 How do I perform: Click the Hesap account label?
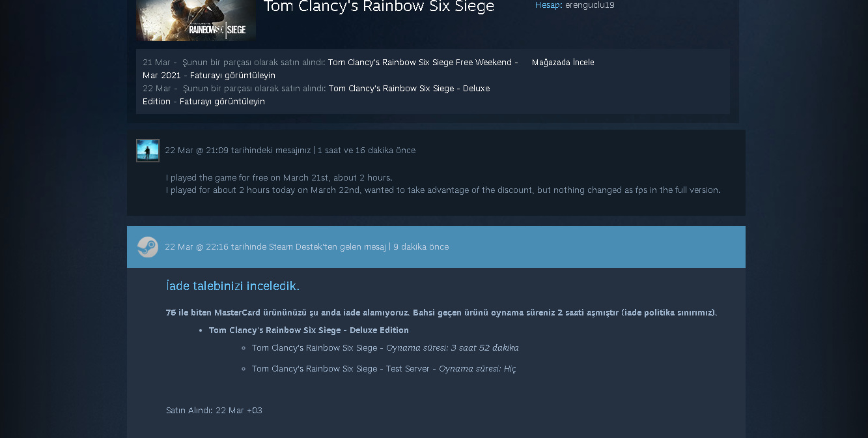click(548, 5)
